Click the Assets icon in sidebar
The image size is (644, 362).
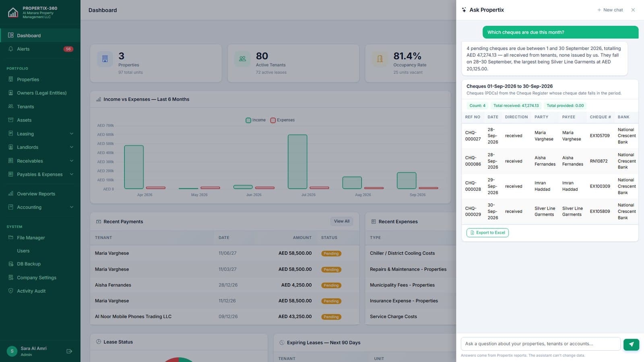pyautogui.click(x=11, y=120)
